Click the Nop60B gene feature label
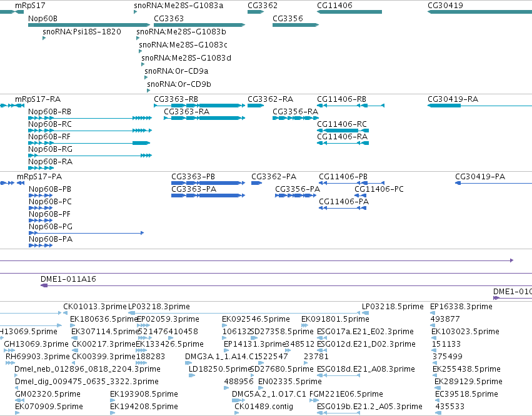532x416 pixels. point(43,18)
